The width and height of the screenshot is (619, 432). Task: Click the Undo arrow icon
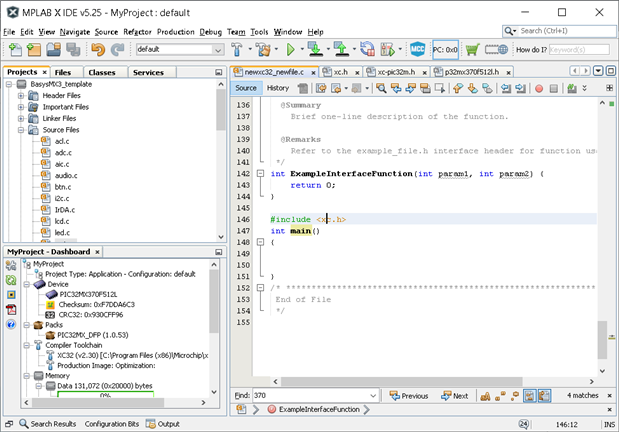click(98, 49)
